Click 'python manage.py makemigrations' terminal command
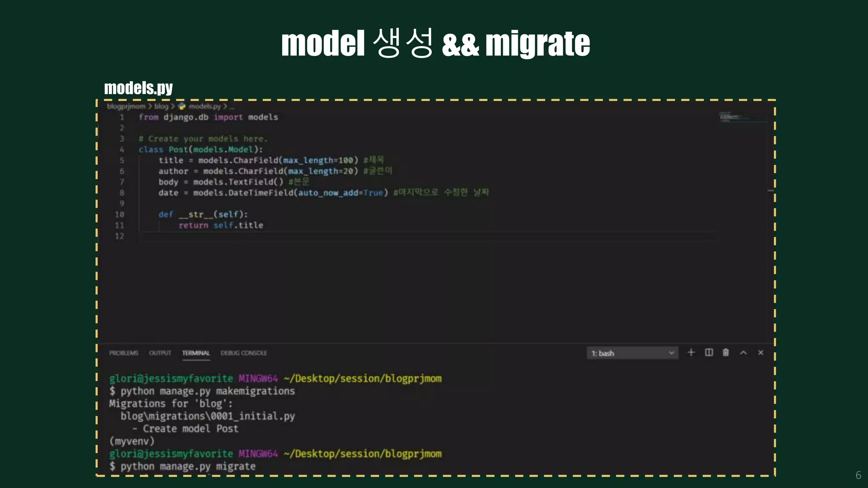This screenshot has width=868, height=488. pos(208,391)
